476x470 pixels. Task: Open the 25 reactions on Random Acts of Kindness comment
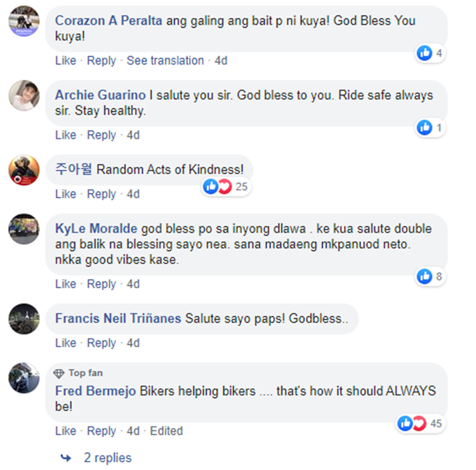(x=226, y=186)
